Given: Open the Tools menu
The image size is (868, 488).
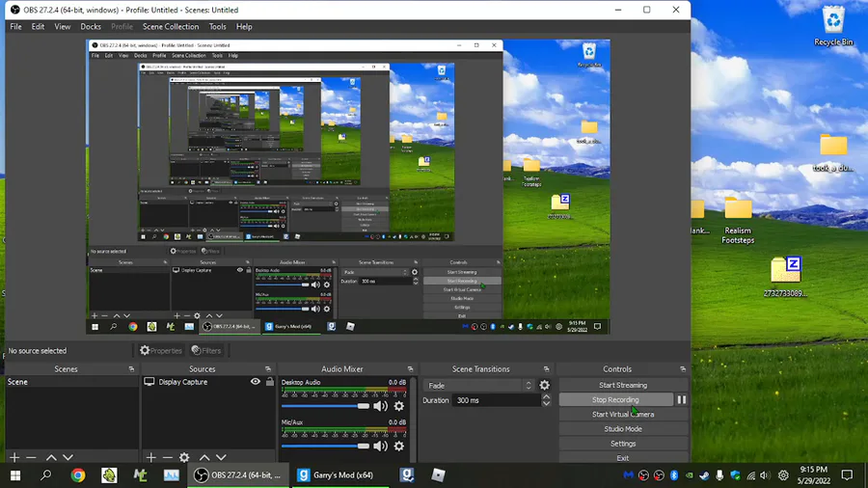Looking at the screenshot, I should [x=217, y=27].
